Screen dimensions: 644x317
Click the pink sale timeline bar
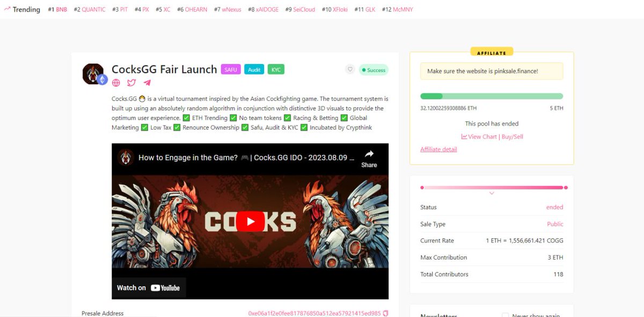(493, 188)
